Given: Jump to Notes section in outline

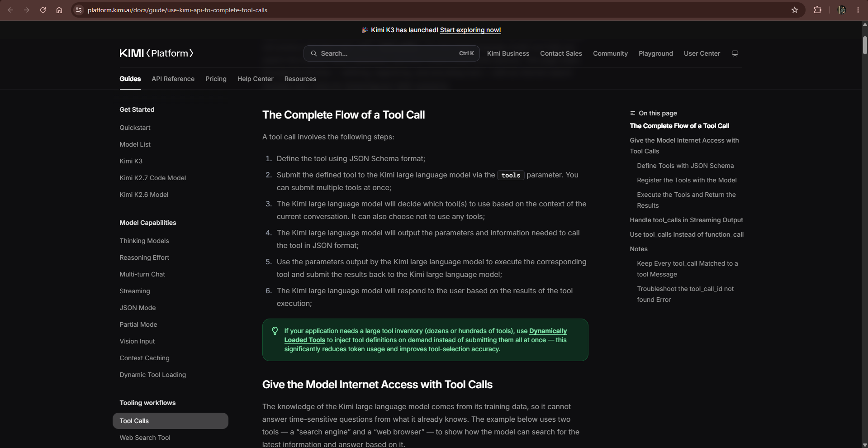Looking at the screenshot, I should point(638,249).
